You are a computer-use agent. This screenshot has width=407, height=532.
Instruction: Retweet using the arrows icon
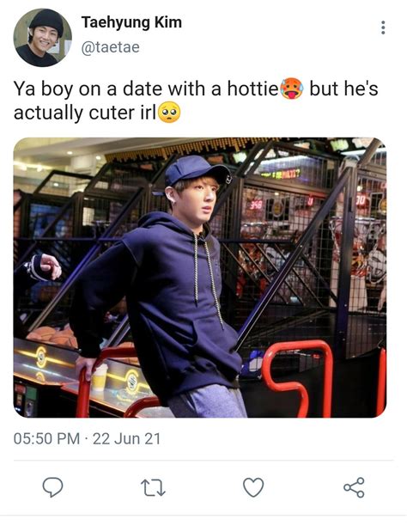pyautogui.click(x=153, y=487)
